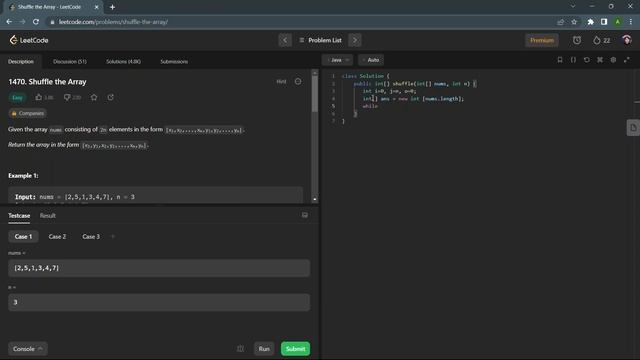Click the Premium button
The image size is (640, 360).
pos(542,40)
